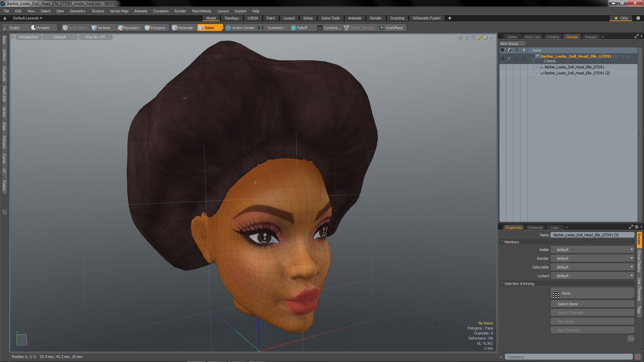Click the Select Items button
Viewport: 644px width, 362px height.
(592, 304)
